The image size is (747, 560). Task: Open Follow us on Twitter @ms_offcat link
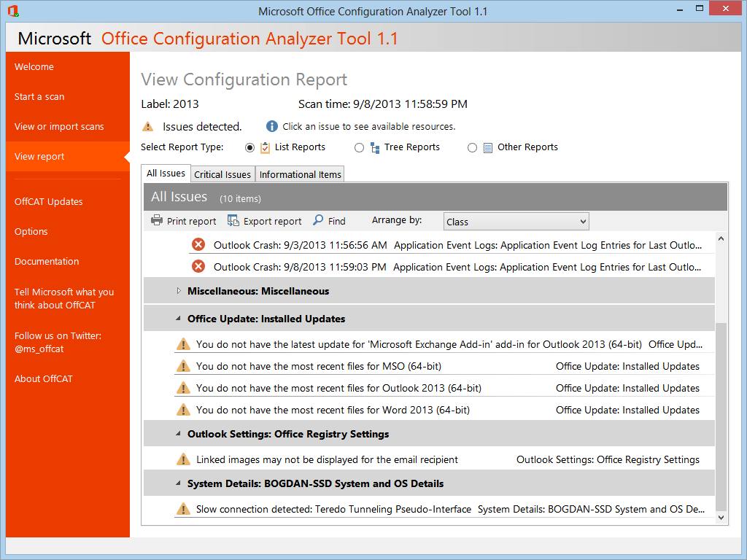[x=58, y=343]
